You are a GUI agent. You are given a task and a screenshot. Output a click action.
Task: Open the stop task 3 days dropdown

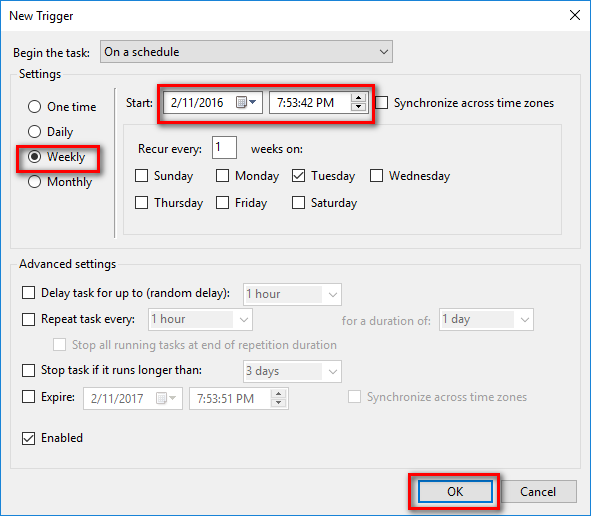pyautogui.click(x=292, y=371)
